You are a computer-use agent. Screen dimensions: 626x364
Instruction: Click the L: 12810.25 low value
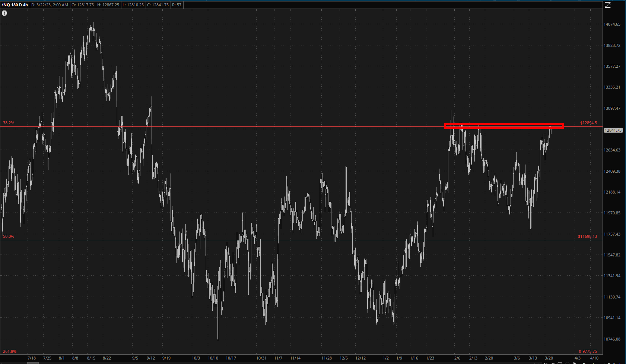133,5
